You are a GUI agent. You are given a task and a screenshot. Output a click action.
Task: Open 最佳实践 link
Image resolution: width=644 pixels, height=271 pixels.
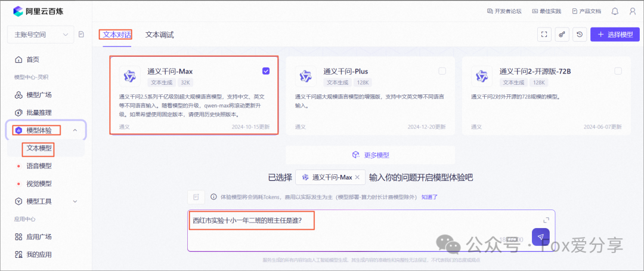pos(546,11)
